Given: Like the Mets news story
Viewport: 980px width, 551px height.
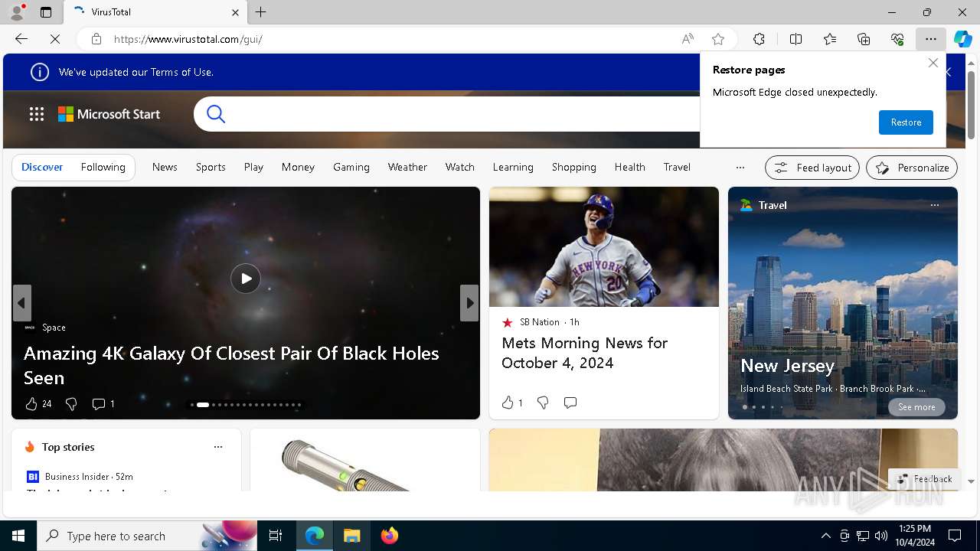Looking at the screenshot, I should click(x=511, y=403).
